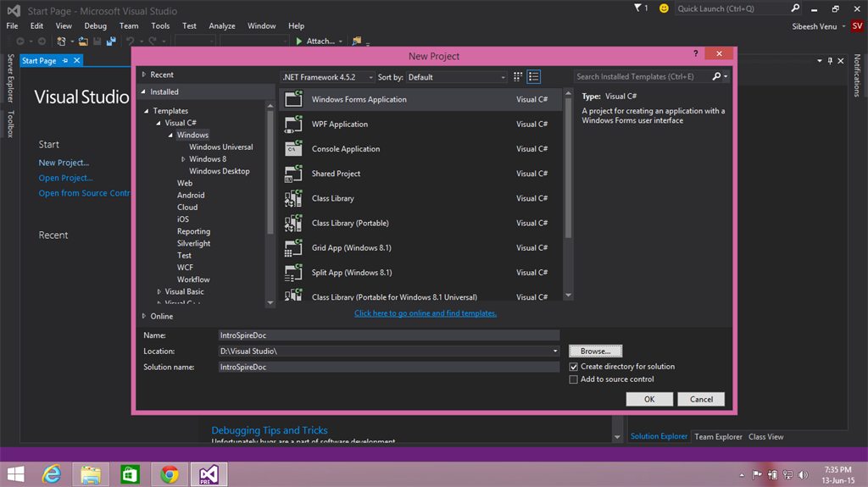Choose Grid App (Windows 8.1) icon

(x=293, y=247)
